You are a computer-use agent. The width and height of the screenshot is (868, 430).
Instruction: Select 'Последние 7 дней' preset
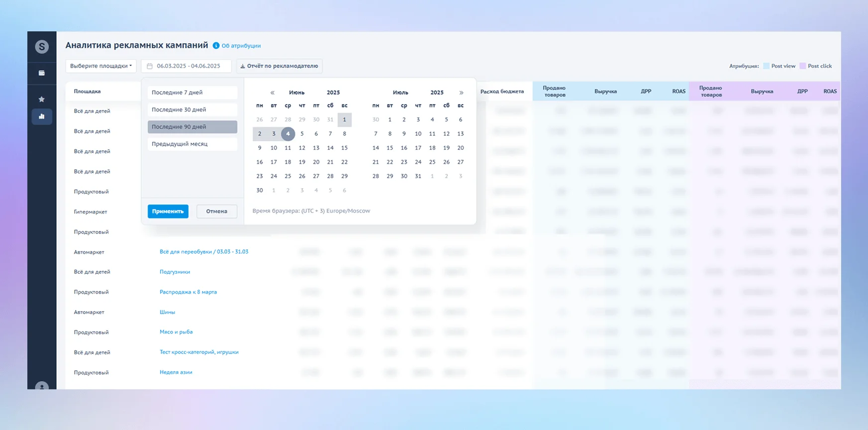tap(192, 93)
